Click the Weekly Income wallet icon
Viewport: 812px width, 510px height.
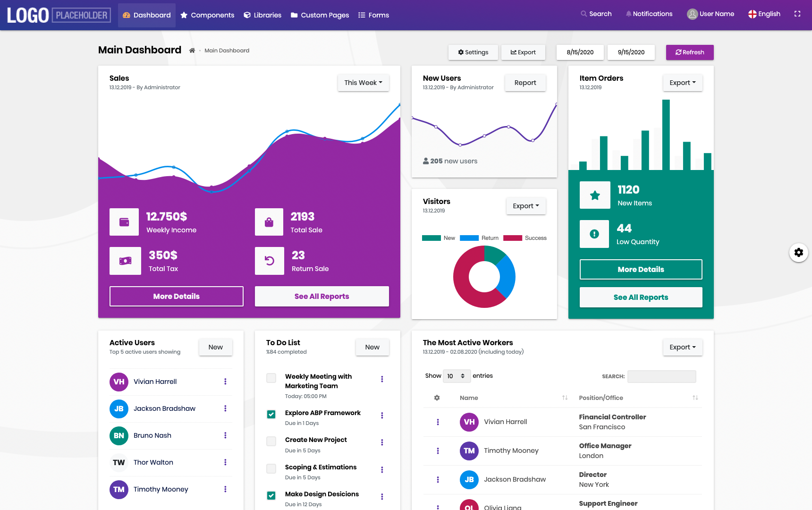pyautogui.click(x=124, y=222)
